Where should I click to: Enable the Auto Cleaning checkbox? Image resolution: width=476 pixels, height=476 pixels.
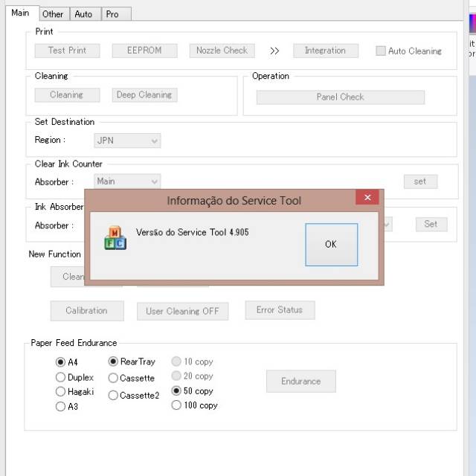[x=381, y=51]
